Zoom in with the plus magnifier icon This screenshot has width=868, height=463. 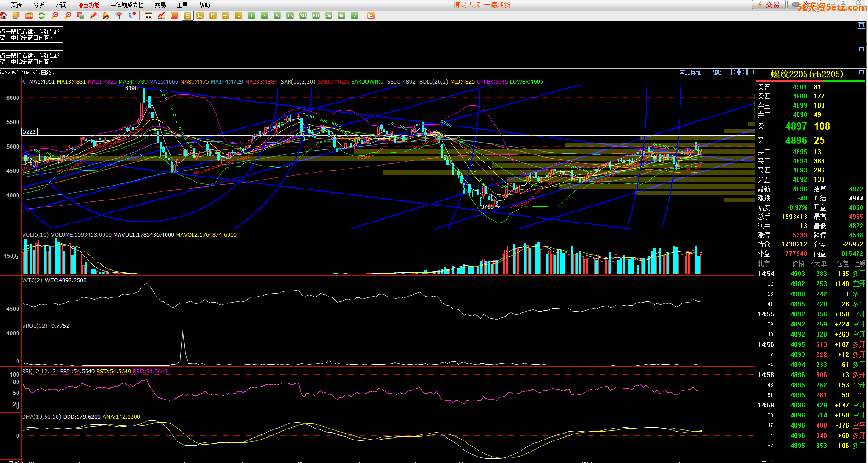coord(55,16)
